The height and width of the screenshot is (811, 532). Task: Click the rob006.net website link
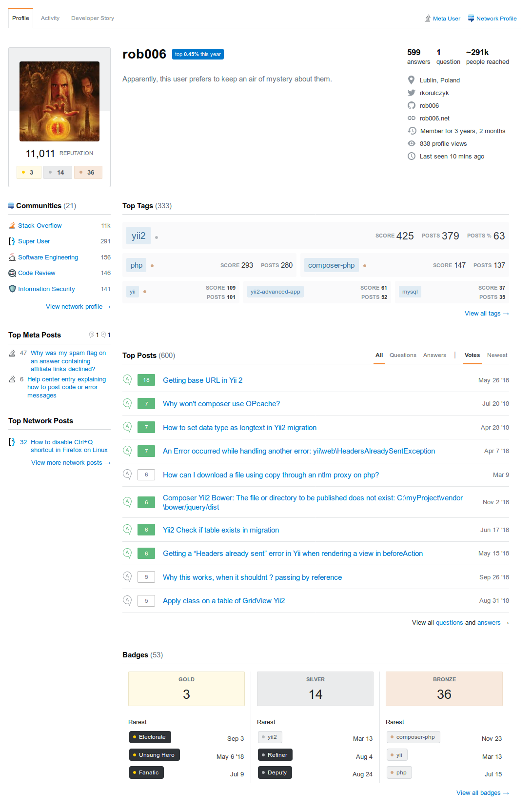[x=434, y=119]
